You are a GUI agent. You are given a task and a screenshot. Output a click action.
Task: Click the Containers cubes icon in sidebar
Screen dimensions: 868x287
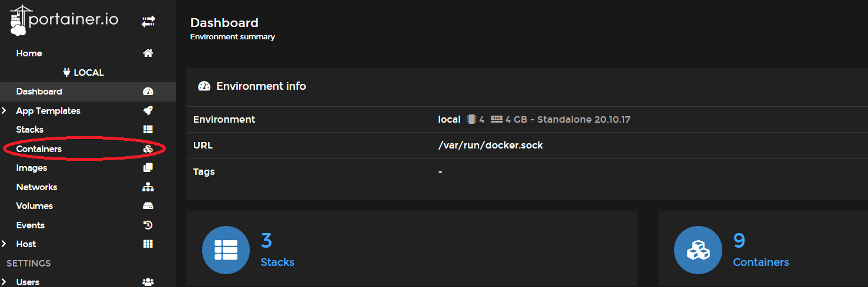tap(148, 149)
